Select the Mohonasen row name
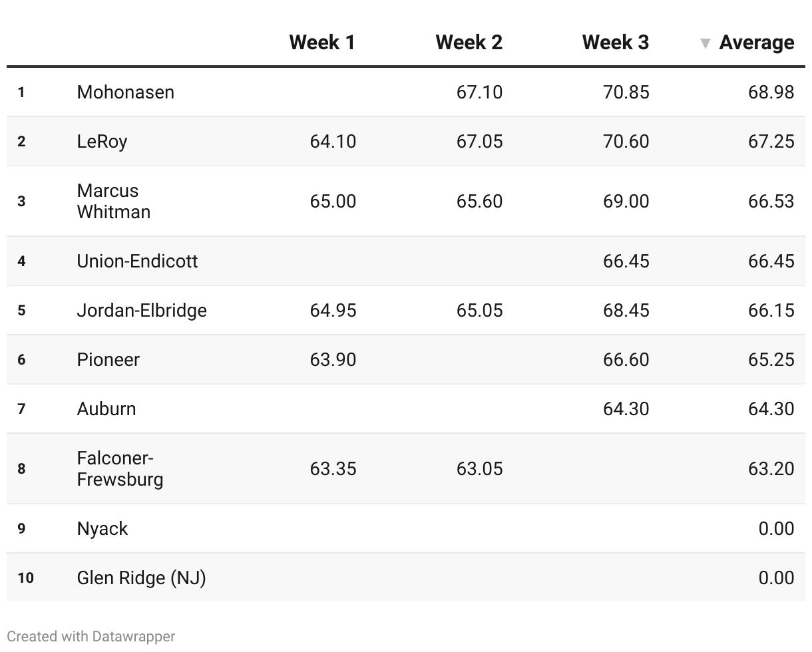Viewport: 812px width, 652px height. point(126,92)
